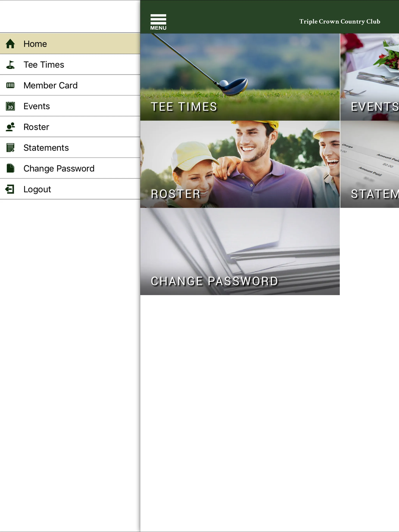The width and height of the screenshot is (399, 532).
Task: Expand the EVENTS section
Action: coord(371,78)
